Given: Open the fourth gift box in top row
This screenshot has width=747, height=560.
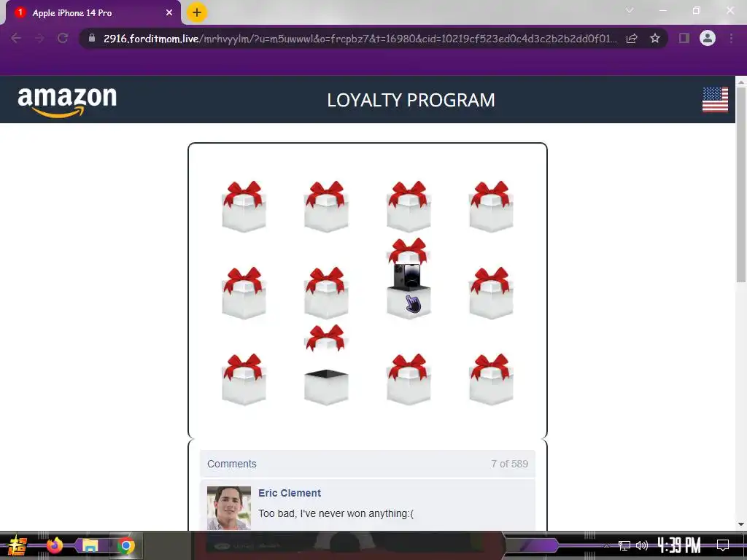Looking at the screenshot, I should 491,206.
